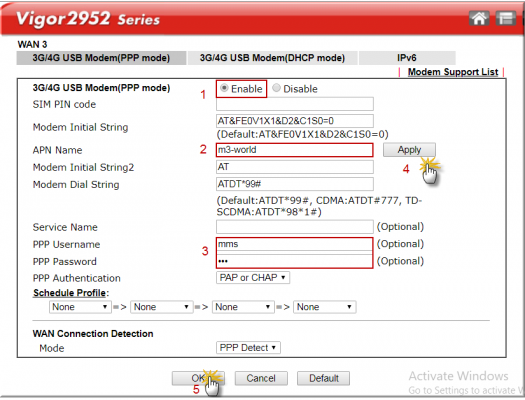
Task: Open 3G/4G USB Modem(PPP mode) tab
Action: 101,58
